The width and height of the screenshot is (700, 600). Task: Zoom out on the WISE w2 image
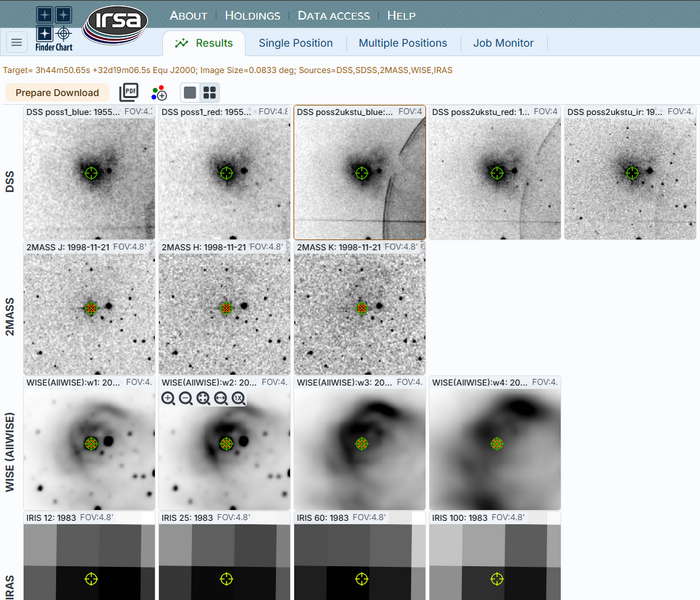coord(186,398)
